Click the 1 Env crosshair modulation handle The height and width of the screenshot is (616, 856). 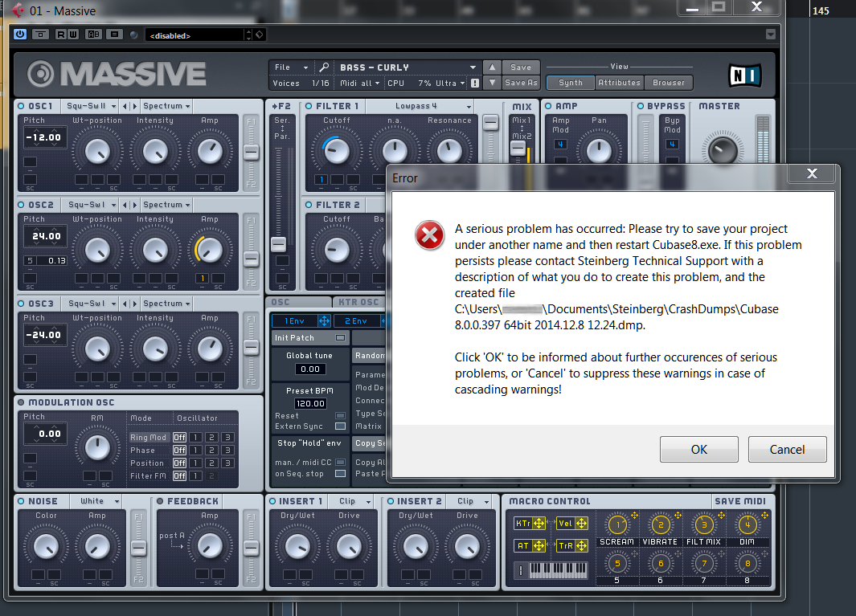[324, 320]
